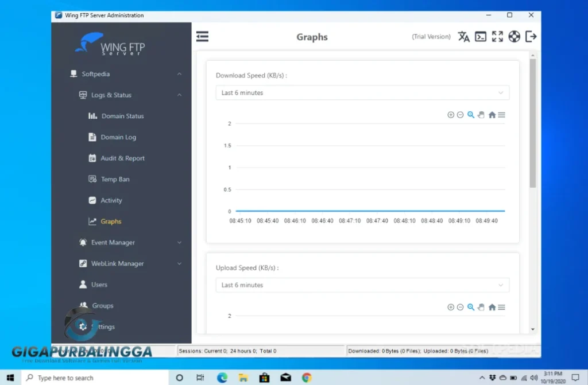The width and height of the screenshot is (588, 385).
Task: Select the panning hand tool on Download chart
Action: (481, 115)
